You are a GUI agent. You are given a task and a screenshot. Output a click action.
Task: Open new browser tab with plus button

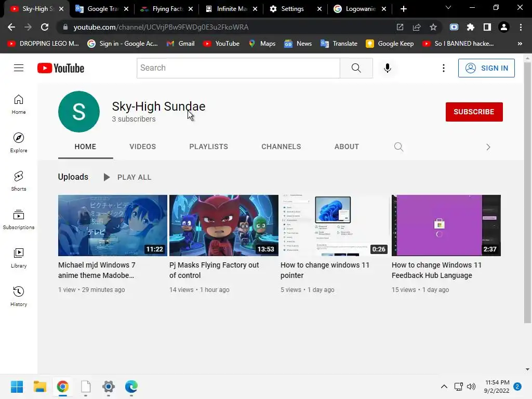point(403,9)
